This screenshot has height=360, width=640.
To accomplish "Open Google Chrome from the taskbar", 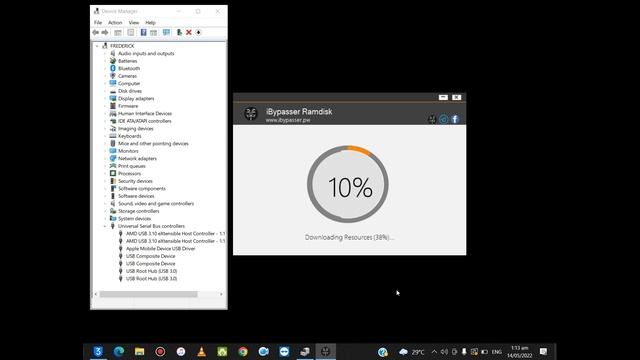I will [x=243, y=351].
